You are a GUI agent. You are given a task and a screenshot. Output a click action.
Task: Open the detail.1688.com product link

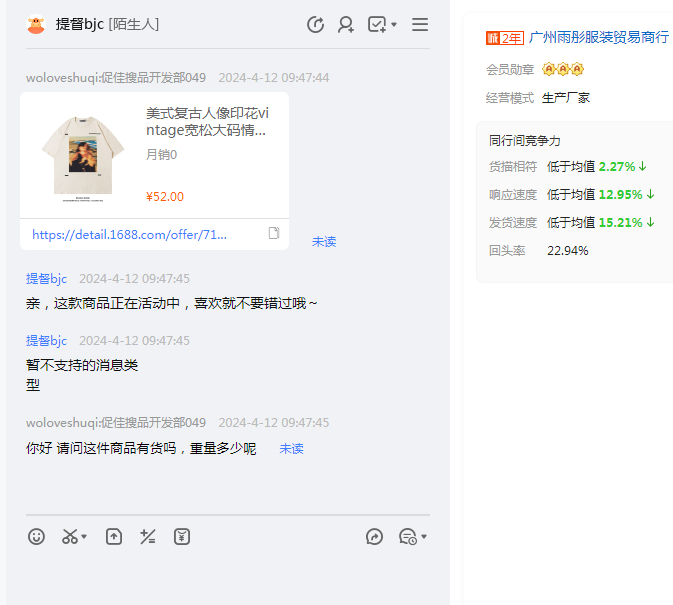129,234
